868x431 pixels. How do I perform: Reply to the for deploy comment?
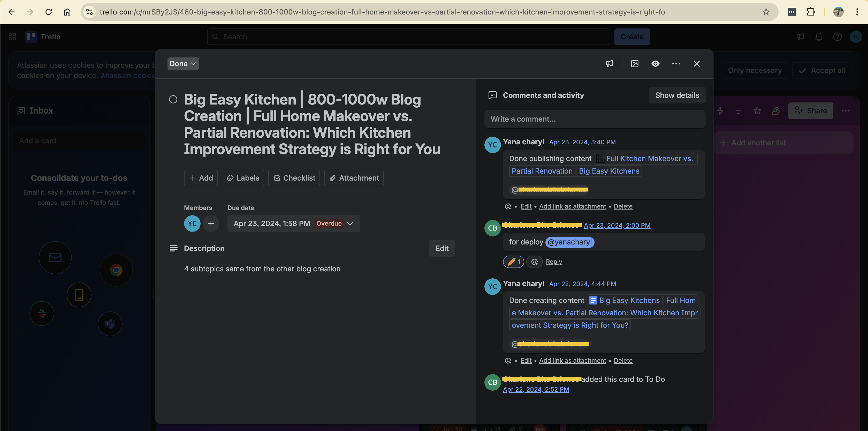554,262
